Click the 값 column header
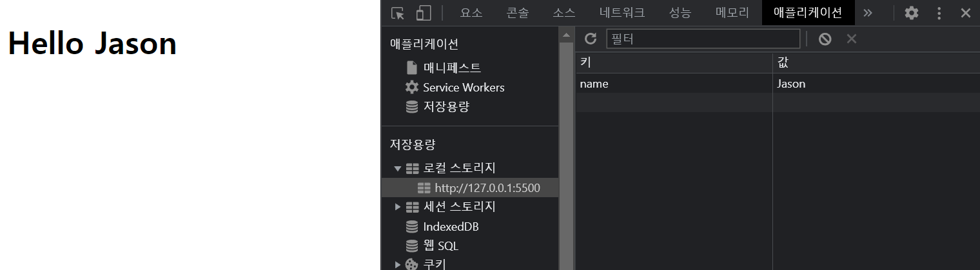This screenshot has height=270, width=980. click(x=876, y=63)
